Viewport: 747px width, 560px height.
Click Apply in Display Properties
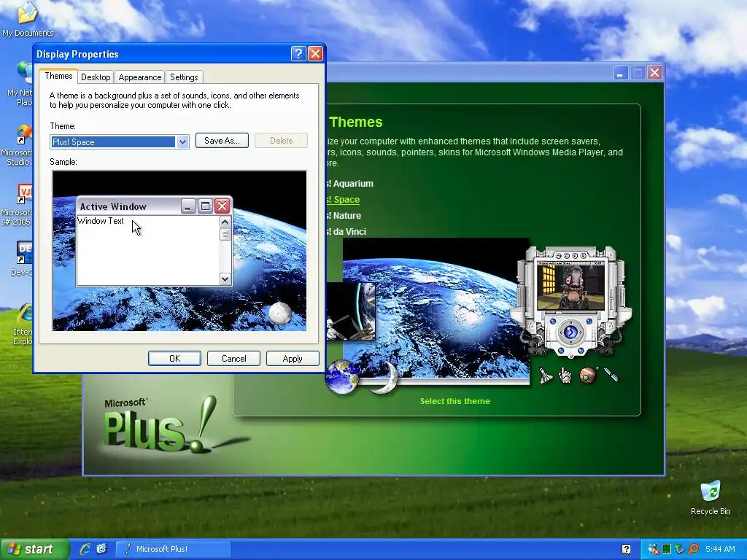click(293, 359)
